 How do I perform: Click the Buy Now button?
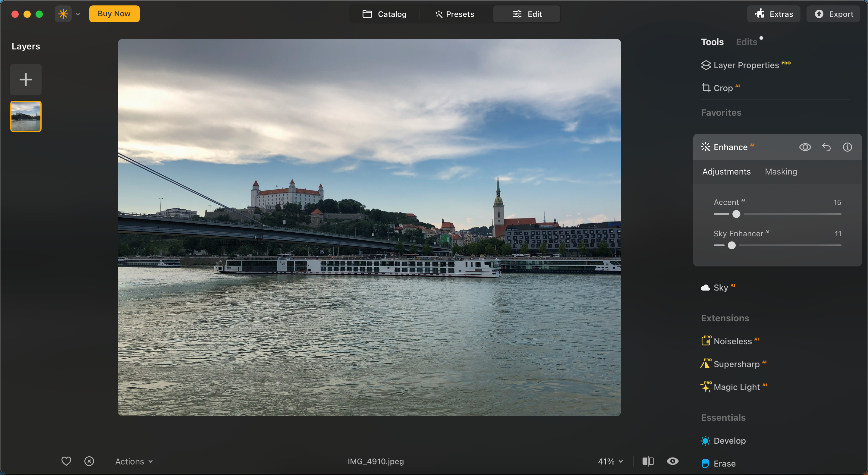(114, 14)
